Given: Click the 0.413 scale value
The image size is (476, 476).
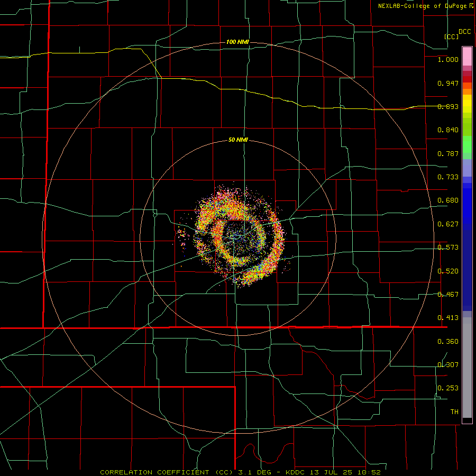Looking at the screenshot, I should [x=448, y=318].
